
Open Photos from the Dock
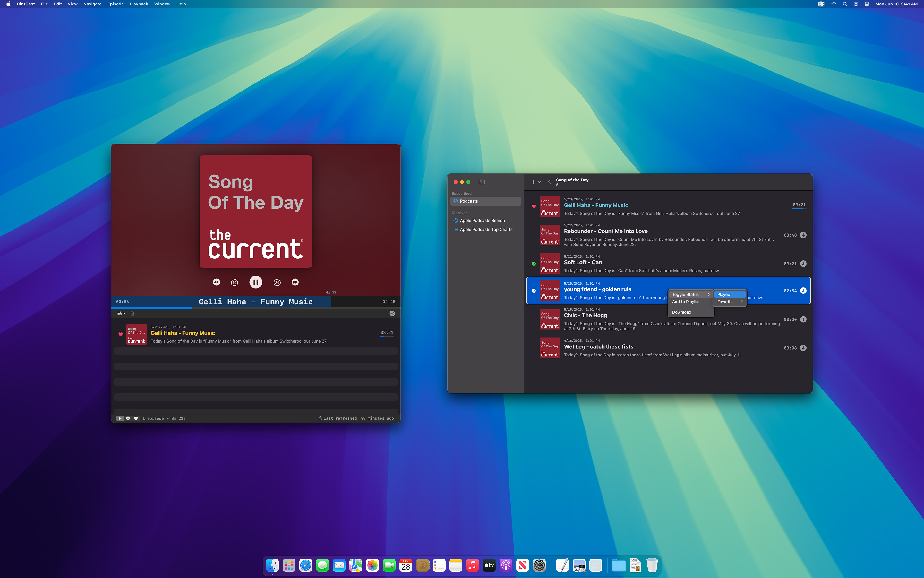pos(372,565)
